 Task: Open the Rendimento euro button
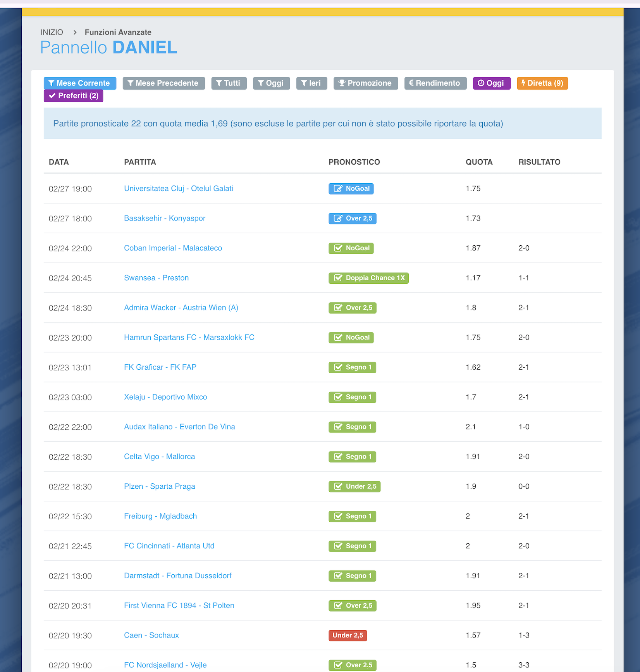click(x=435, y=83)
